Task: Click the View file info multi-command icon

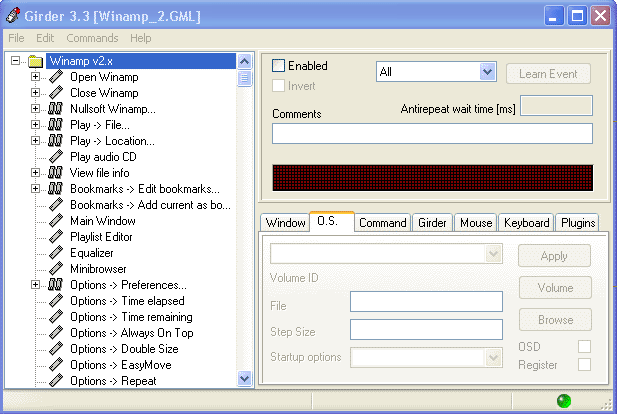Action: [x=56, y=173]
